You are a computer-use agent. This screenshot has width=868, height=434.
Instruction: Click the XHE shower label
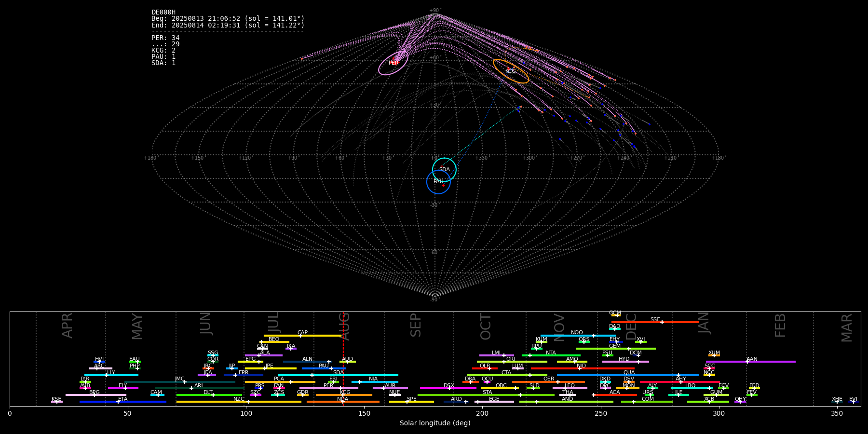coord(837,399)
